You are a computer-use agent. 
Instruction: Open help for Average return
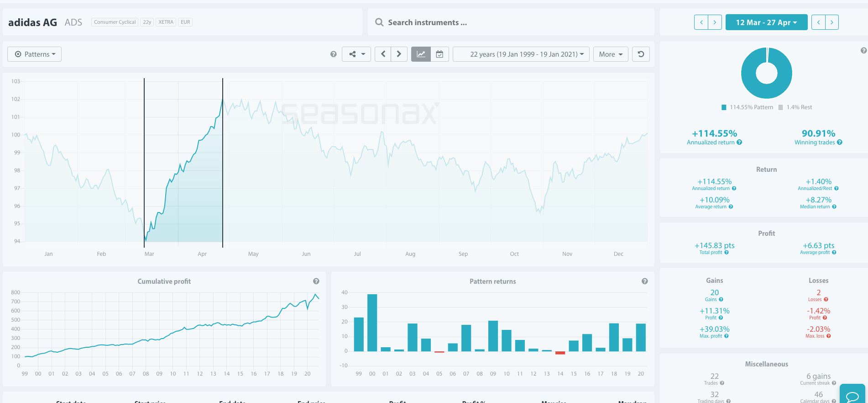(x=731, y=207)
